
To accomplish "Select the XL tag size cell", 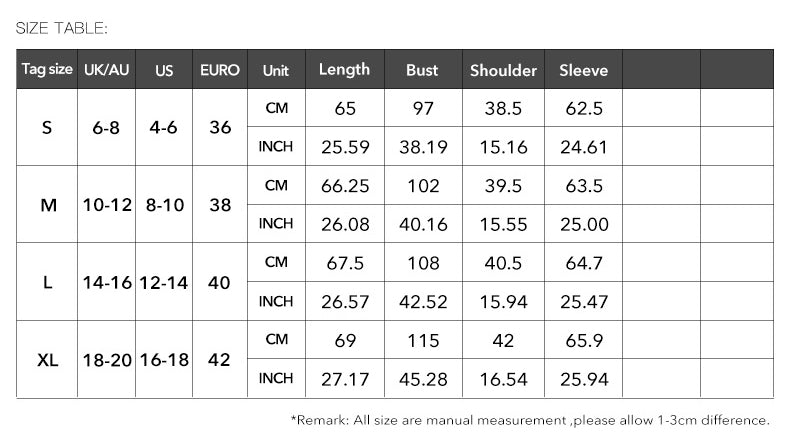I will pyautogui.click(x=47, y=360).
